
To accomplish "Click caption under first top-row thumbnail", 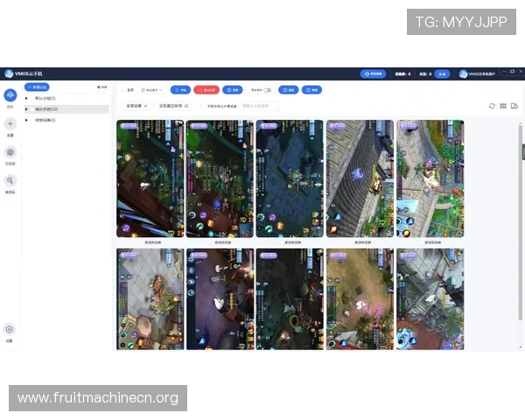I will tap(152, 242).
